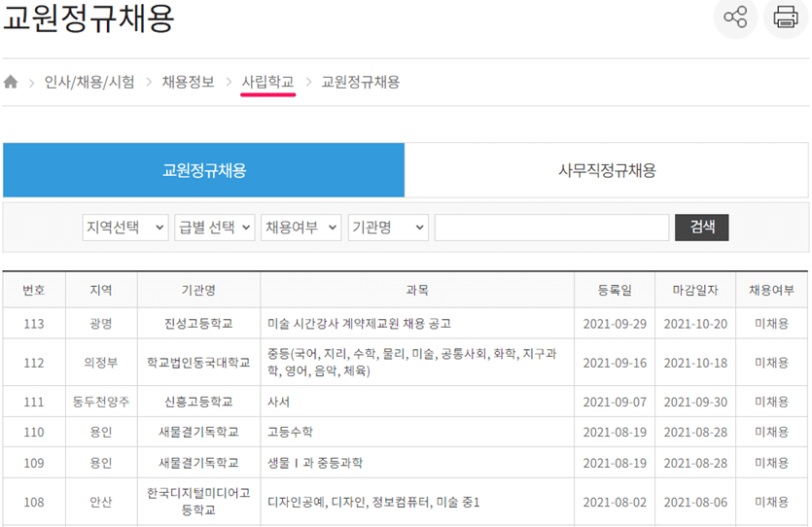
Task: Click 지역 column header
Action: coord(101,290)
